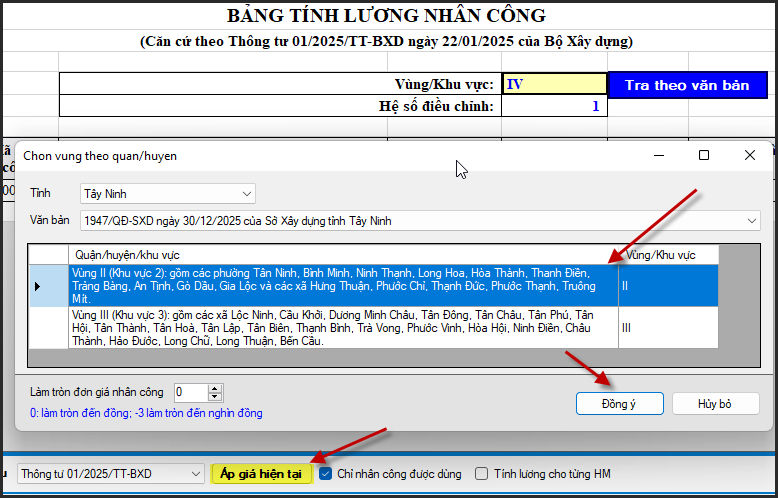Screen dimensions: 778x498
Task: Increase the labor price rounding value with up arrow
Action: coord(215,388)
